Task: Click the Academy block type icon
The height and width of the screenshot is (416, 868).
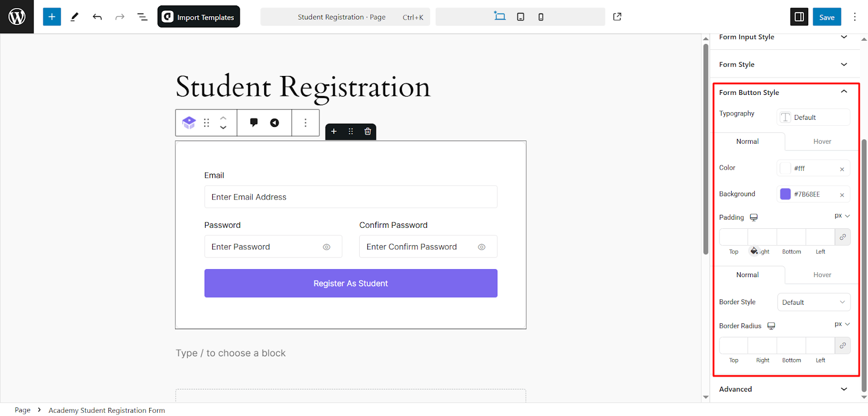Action: tap(189, 123)
